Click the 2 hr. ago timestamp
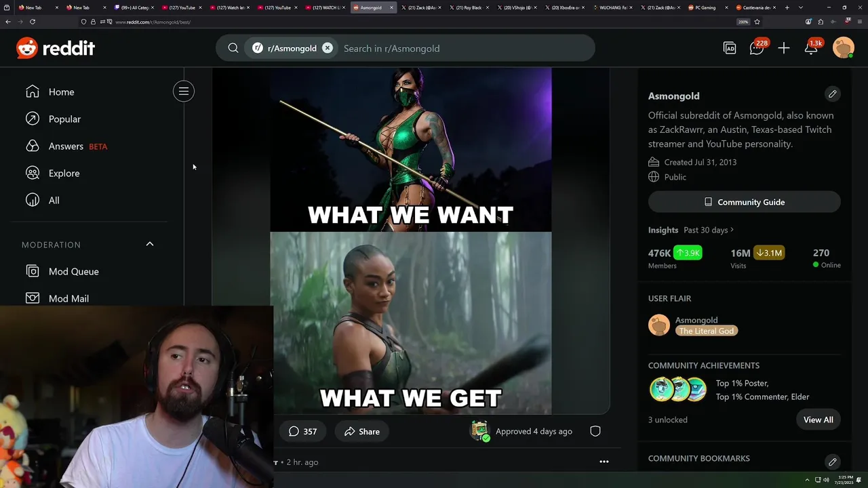 tap(302, 462)
